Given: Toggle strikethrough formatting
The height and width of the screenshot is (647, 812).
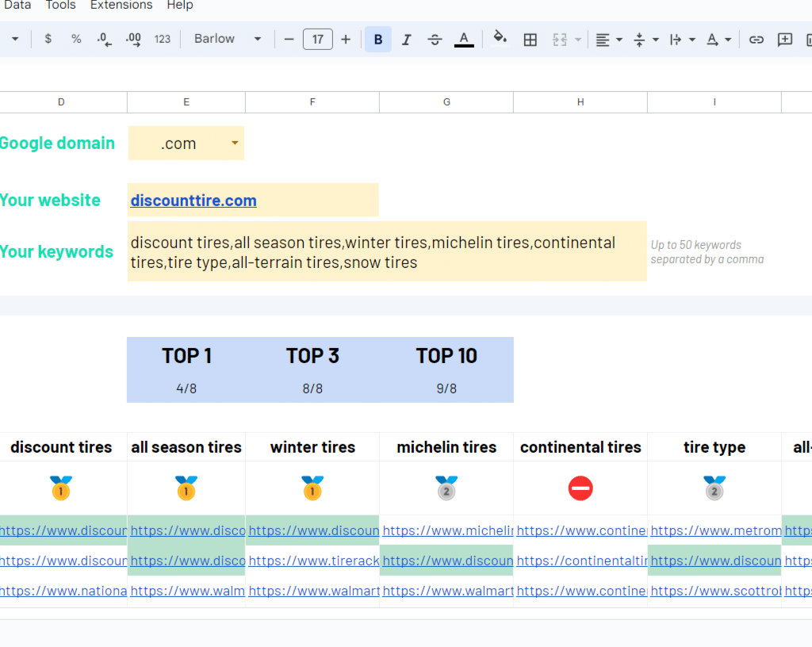Looking at the screenshot, I should point(435,40).
